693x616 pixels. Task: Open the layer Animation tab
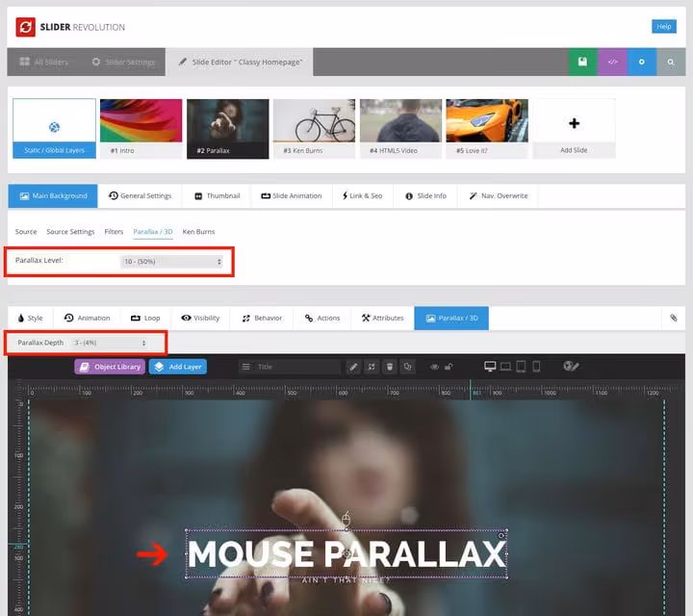tap(87, 319)
